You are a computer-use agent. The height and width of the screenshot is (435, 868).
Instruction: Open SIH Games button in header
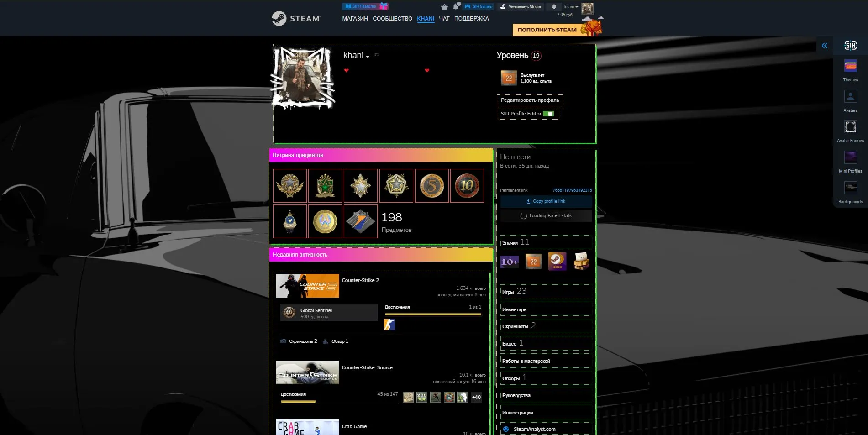[478, 6]
